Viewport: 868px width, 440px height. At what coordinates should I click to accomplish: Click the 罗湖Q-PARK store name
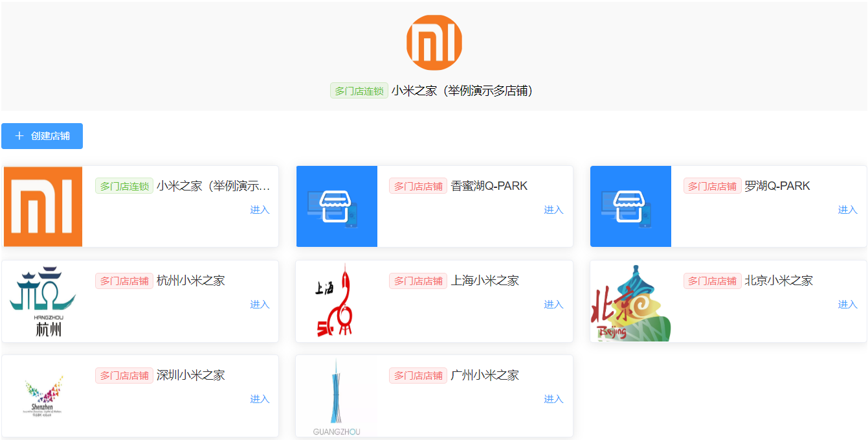pyautogui.click(x=777, y=186)
